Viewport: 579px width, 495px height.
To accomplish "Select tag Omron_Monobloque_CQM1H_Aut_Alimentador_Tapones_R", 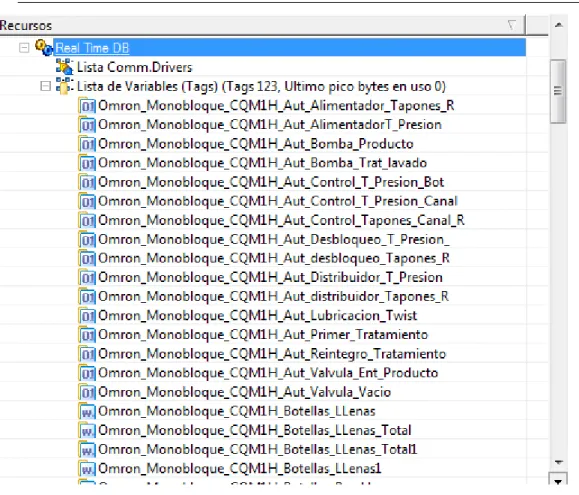I will tap(276, 106).
